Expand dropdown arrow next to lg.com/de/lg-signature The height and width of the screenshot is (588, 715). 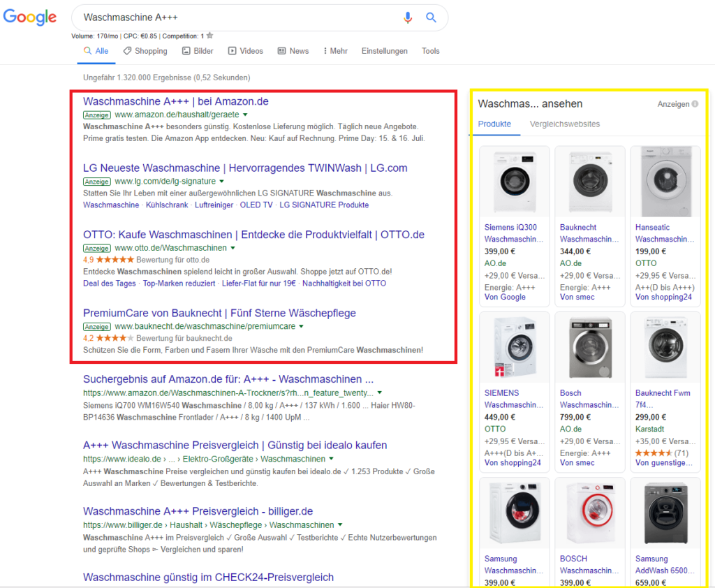(221, 182)
